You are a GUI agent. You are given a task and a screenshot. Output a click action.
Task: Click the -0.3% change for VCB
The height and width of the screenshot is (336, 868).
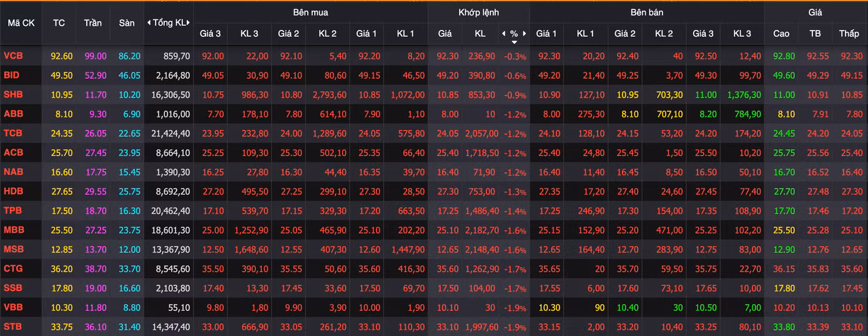tap(516, 57)
